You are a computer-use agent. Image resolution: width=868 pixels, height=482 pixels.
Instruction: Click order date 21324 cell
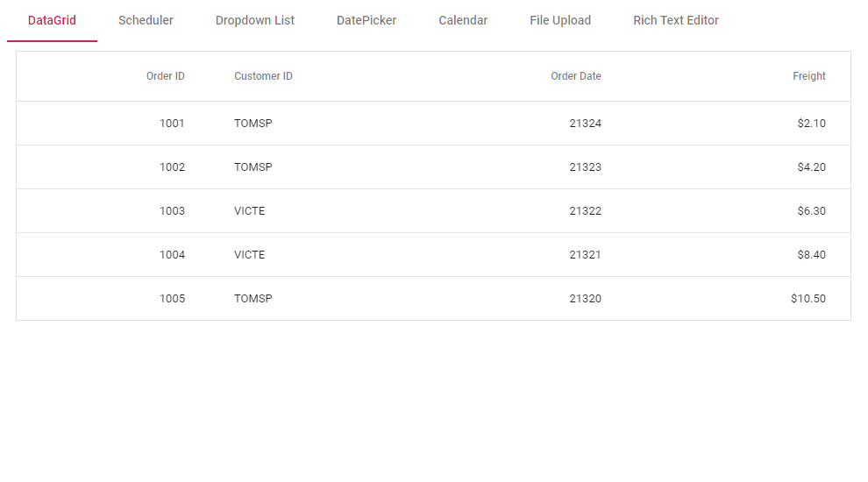point(585,124)
